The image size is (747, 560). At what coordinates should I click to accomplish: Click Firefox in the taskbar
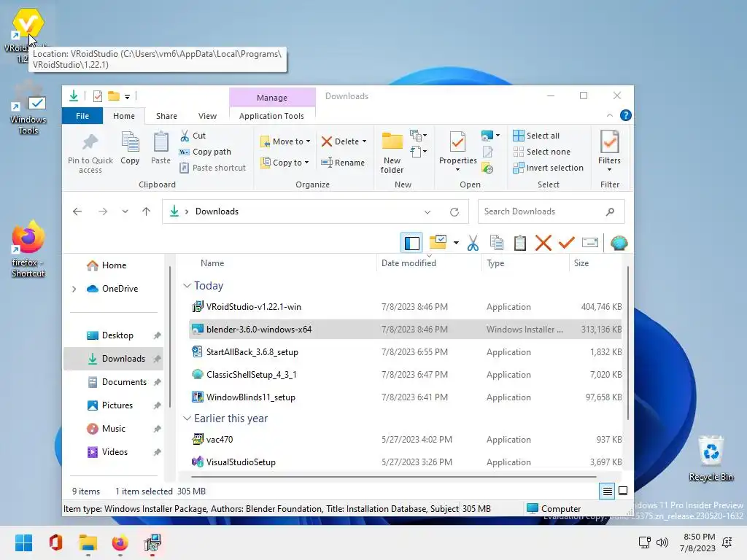(x=120, y=542)
